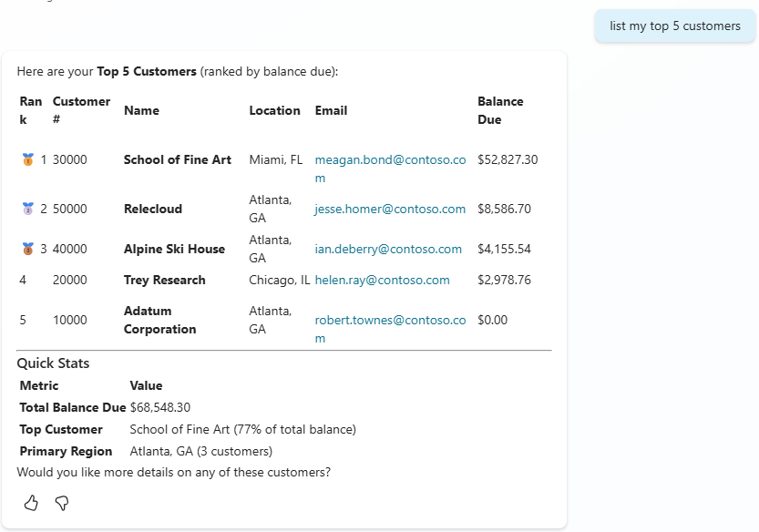759x532 pixels.
Task: Click the thumbs up feedback icon
Action: coord(31,503)
